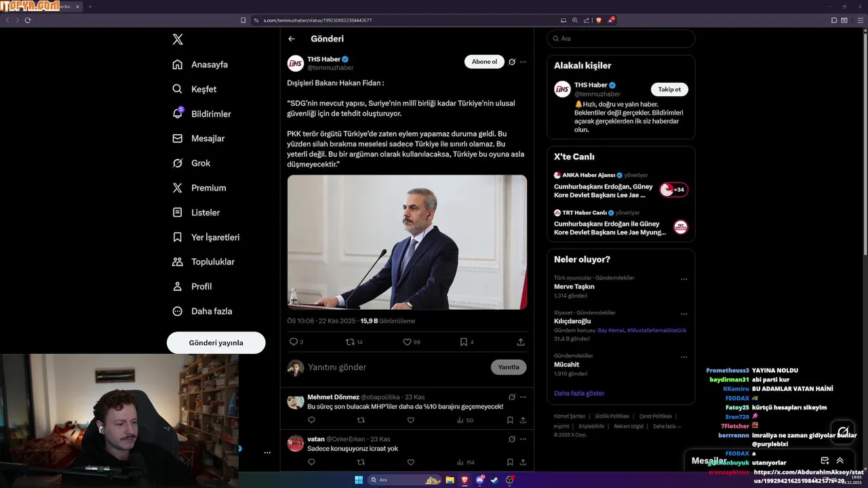Open options for Mücahit trend

point(684,357)
